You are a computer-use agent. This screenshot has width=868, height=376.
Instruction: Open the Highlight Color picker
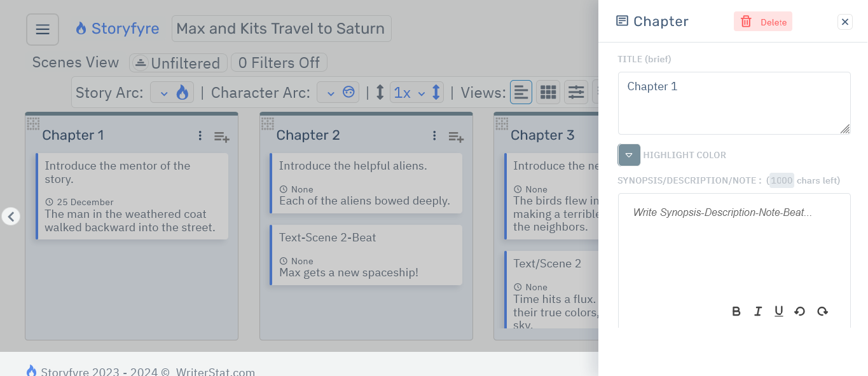click(x=628, y=155)
